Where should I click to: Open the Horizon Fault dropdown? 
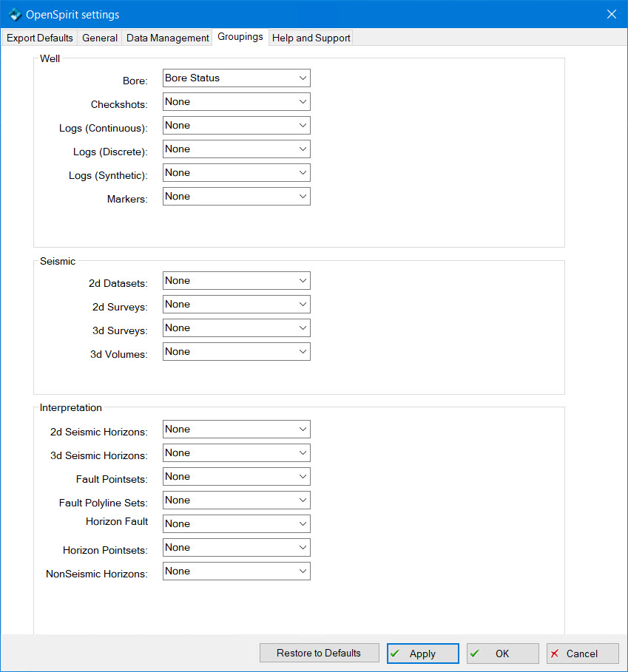tap(236, 523)
